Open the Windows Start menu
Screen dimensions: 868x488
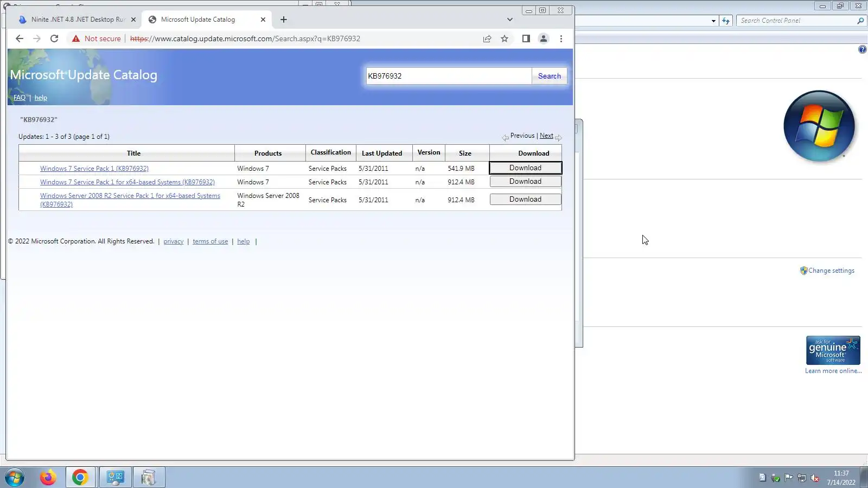point(15,478)
